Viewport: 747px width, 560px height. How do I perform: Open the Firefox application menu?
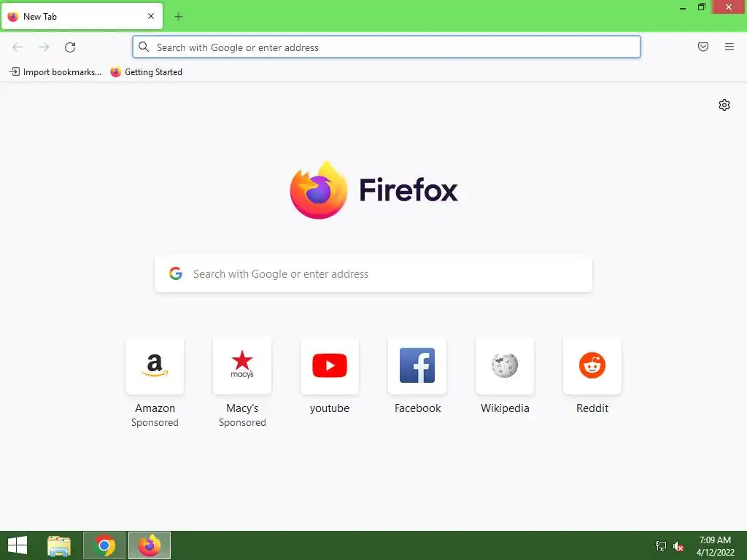(x=729, y=47)
